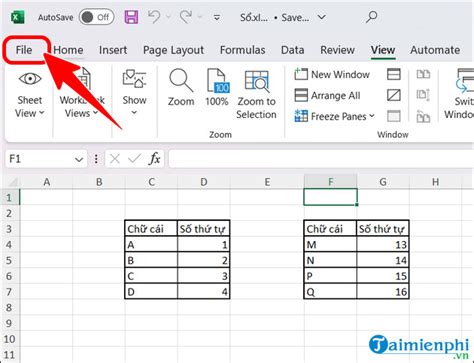474x363 pixels.
Task: Customize the Quick Access Toolbar
Action: [x=217, y=17]
